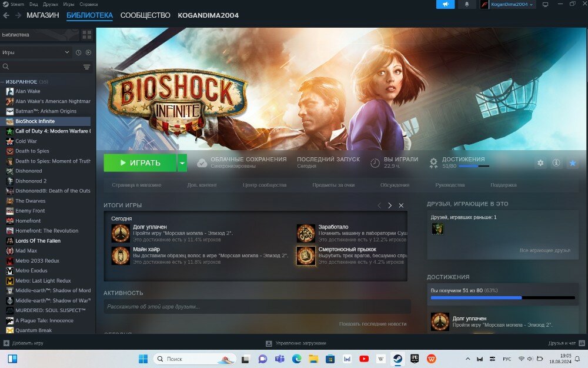Click the blue megaphone announcements icon

pyautogui.click(x=446, y=4)
